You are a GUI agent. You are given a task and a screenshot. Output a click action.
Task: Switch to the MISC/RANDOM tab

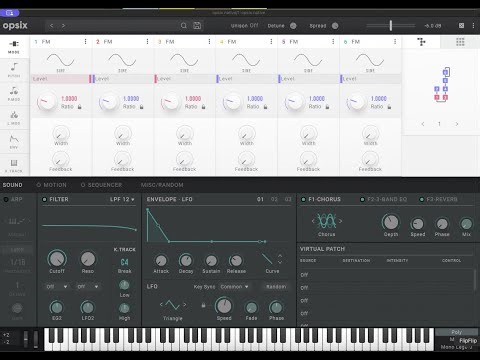[162, 185]
